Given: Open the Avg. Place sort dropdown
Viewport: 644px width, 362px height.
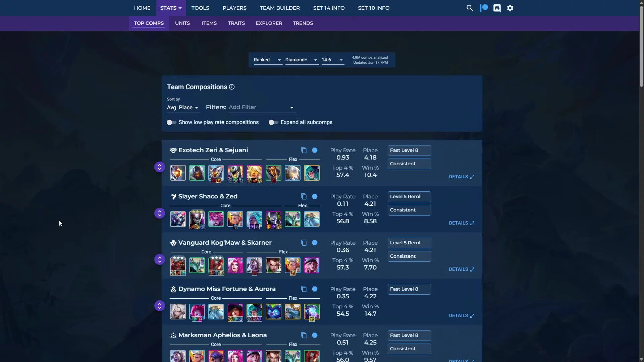Looking at the screenshot, I should point(182,108).
